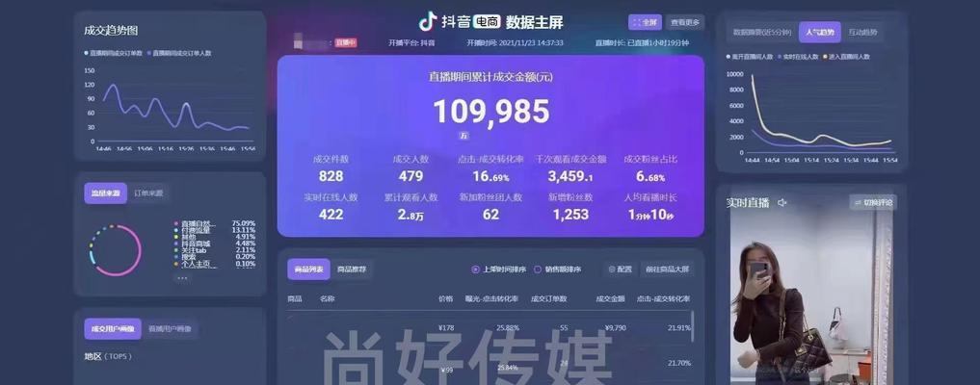The height and width of the screenshot is (385, 980).
Task: Click 实时在线人数 value 422
Action: pos(331,215)
